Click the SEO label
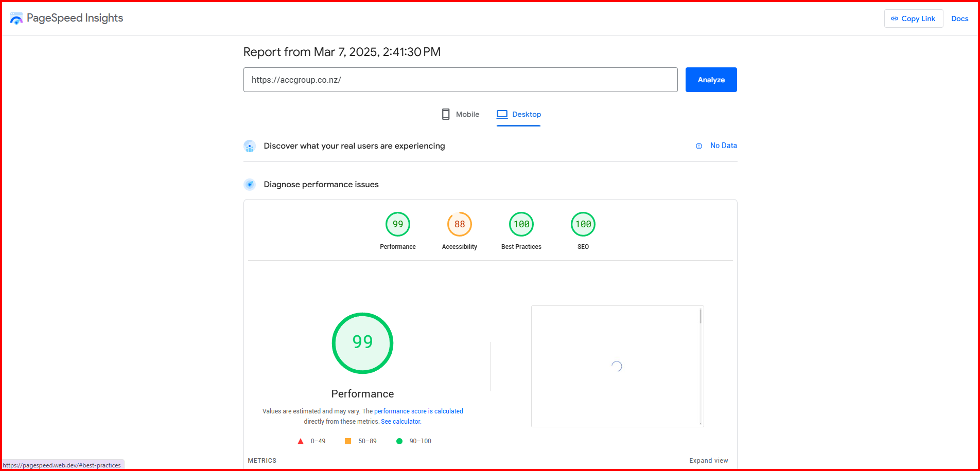This screenshot has height=471, width=980. (x=583, y=247)
